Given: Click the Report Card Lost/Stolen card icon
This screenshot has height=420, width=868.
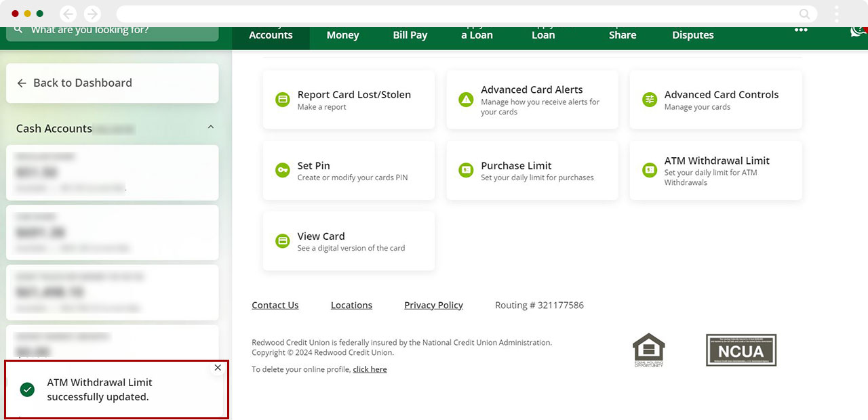Looking at the screenshot, I should (x=282, y=100).
